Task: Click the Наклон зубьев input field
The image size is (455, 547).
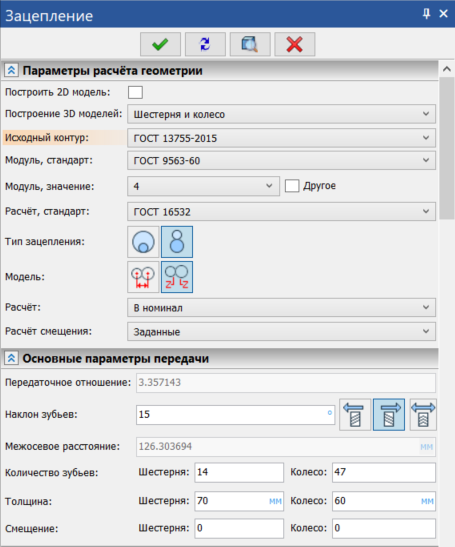Action: pyautogui.click(x=236, y=415)
